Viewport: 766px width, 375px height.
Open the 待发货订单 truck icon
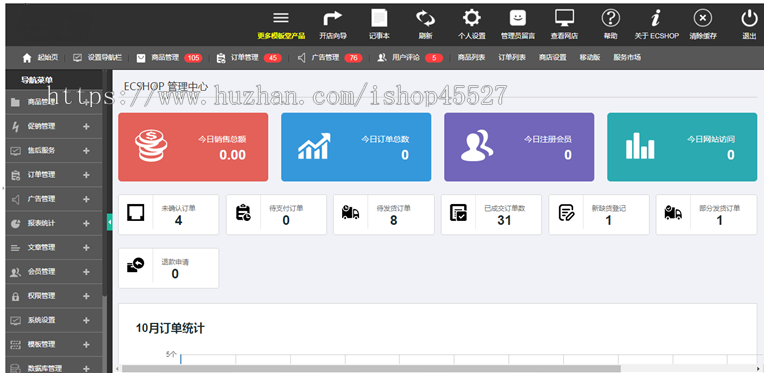tap(351, 213)
